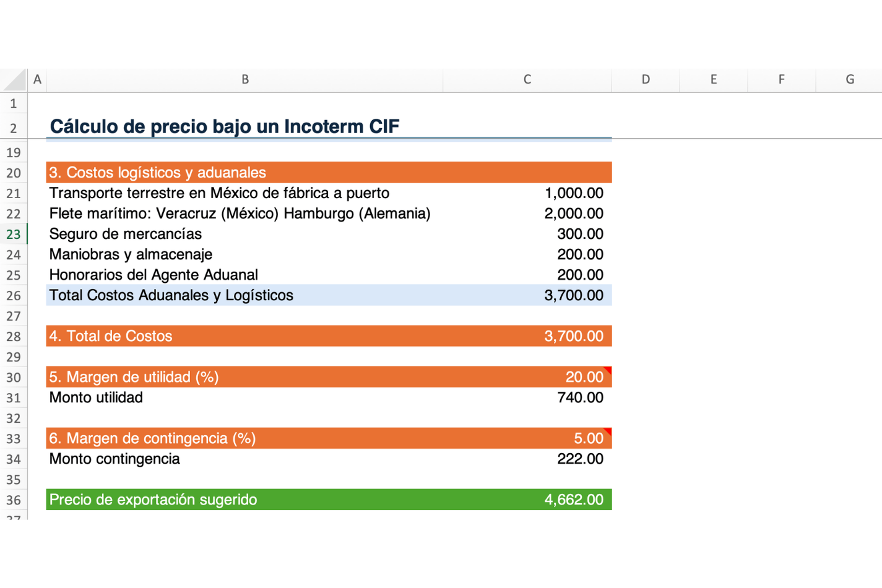Click the select-all corner triangle
This screenshot has width=882, height=588.
click(14, 80)
